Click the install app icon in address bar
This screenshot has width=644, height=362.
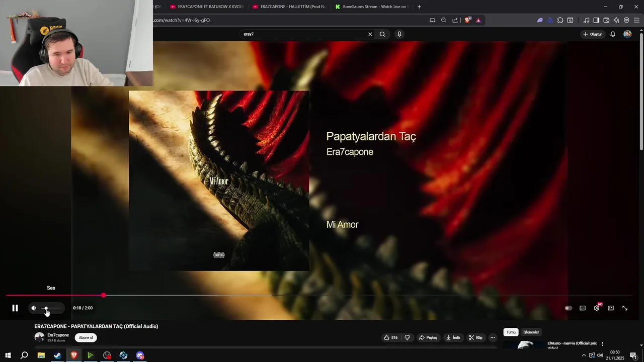coord(432,20)
